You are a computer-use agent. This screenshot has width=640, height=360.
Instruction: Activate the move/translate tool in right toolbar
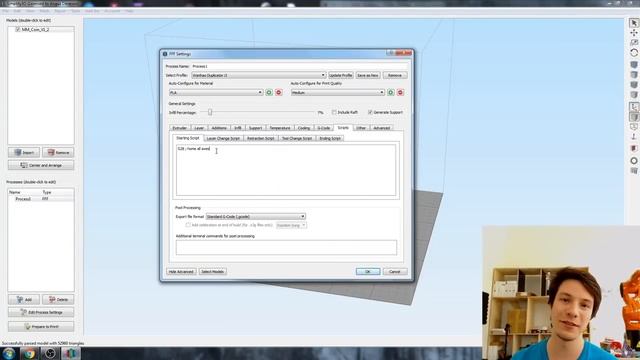[x=634, y=33]
